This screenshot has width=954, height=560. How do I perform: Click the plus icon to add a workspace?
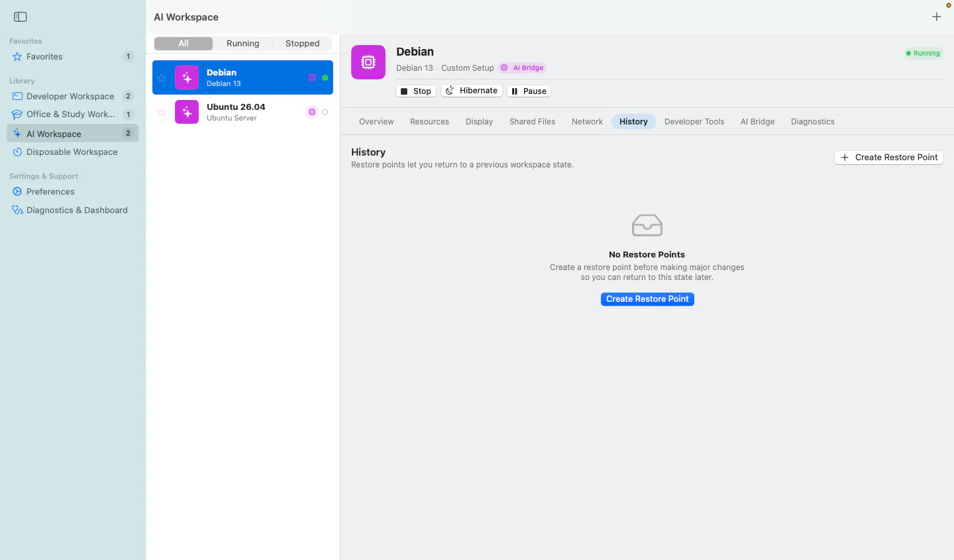[x=936, y=17]
